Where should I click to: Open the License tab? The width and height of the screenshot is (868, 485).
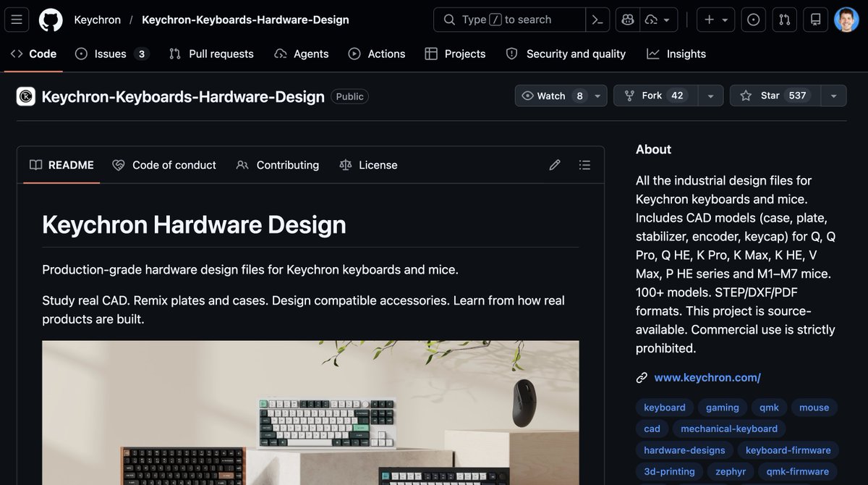369,165
